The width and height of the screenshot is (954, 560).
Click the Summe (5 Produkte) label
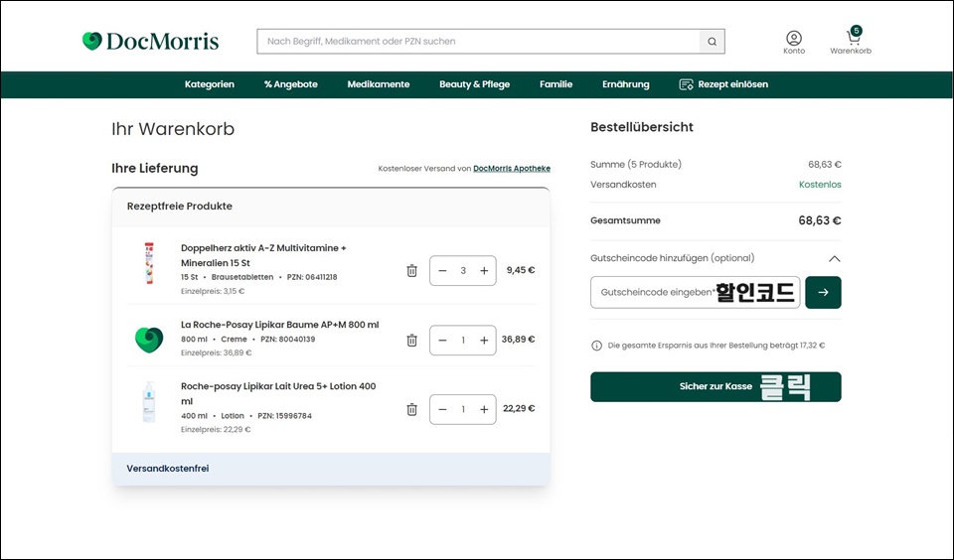[x=636, y=164]
